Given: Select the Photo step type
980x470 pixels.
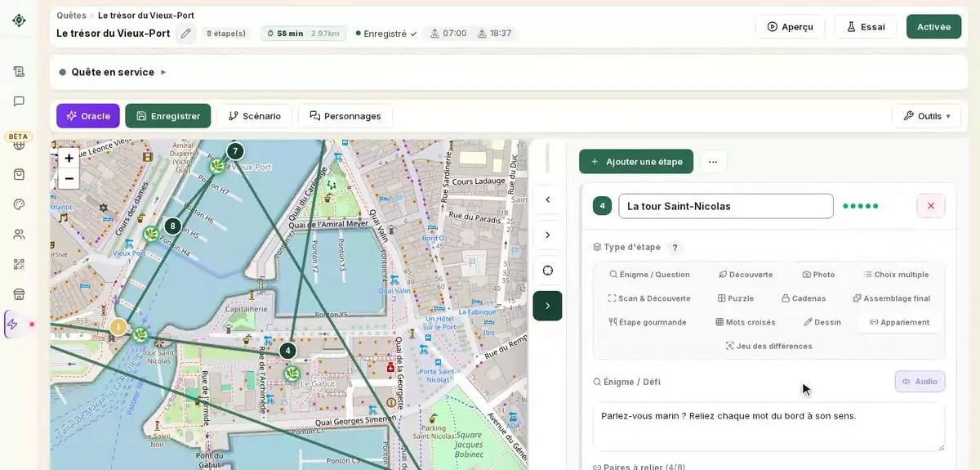Looking at the screenshot, I should pyautogui.click(x=818, y=275).
